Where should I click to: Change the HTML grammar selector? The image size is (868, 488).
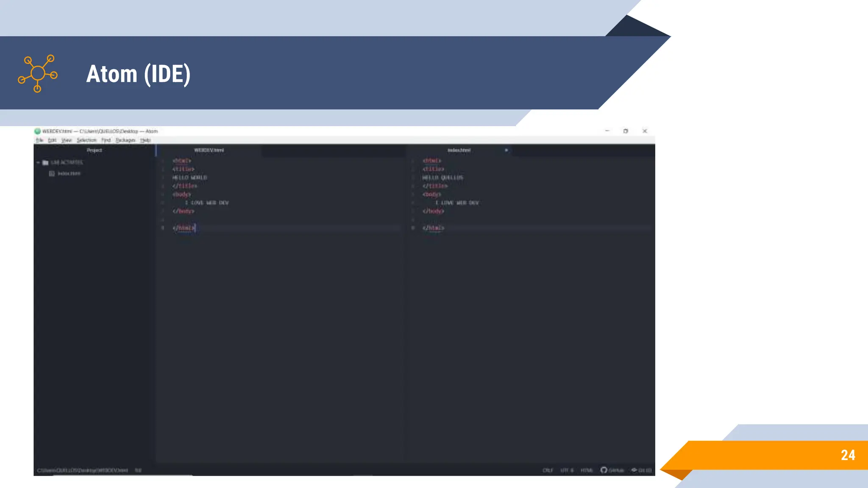(586, 470)
